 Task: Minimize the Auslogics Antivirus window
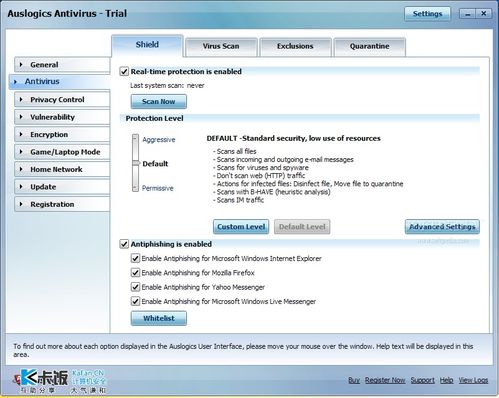467,14
